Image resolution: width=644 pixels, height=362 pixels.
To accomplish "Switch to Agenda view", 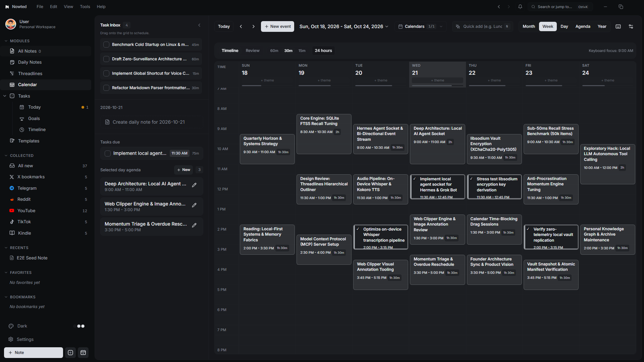I will tap(583, 26).
